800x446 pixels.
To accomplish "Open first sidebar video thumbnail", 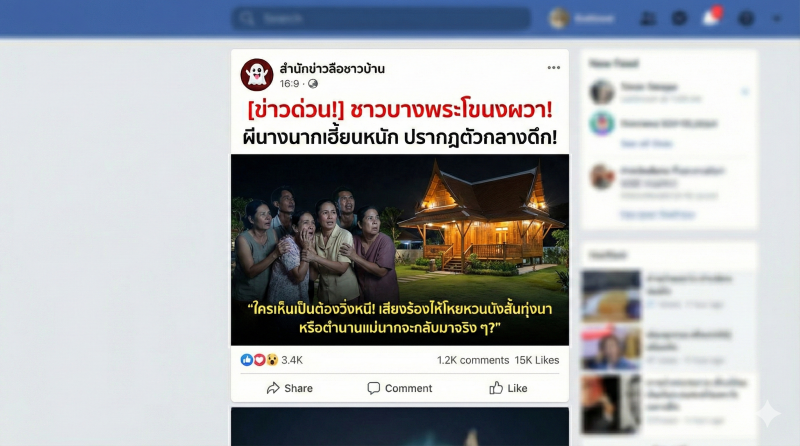I will click(611, 296).
